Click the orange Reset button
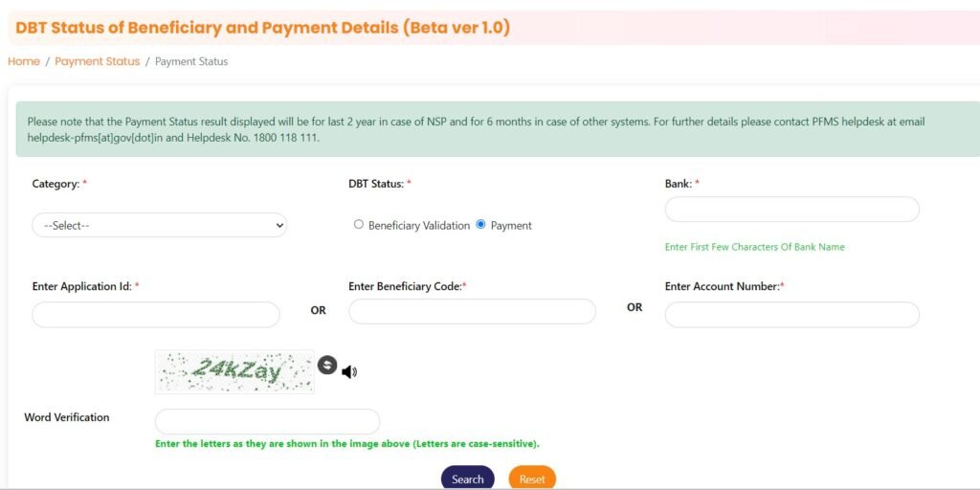Screen dimensions: 980x490 pyautogui.click(x=532, y=479)
